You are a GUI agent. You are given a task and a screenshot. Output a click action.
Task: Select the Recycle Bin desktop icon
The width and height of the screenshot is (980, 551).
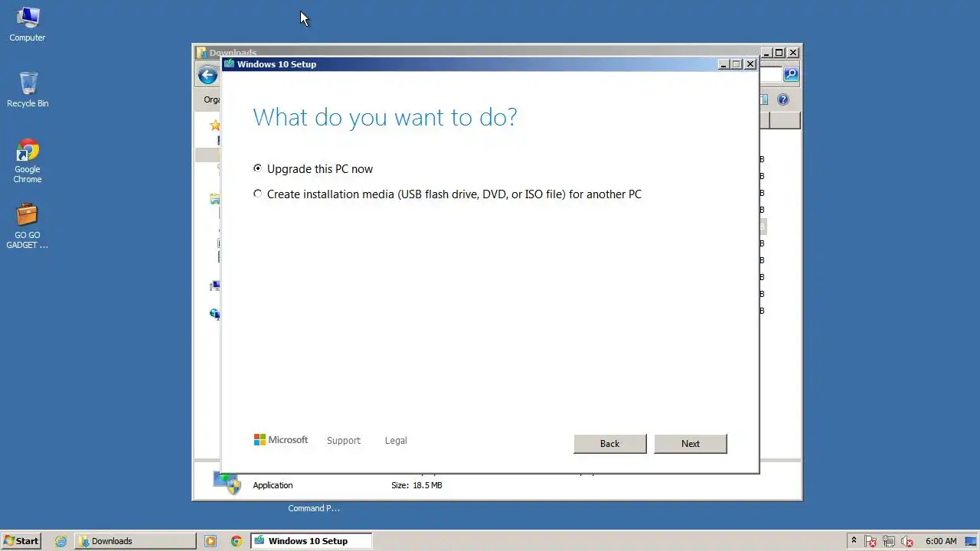tap(28, 90)
